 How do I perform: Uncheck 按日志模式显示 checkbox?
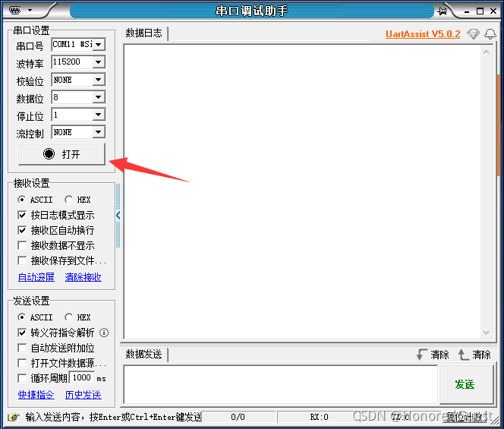[22, 215]
